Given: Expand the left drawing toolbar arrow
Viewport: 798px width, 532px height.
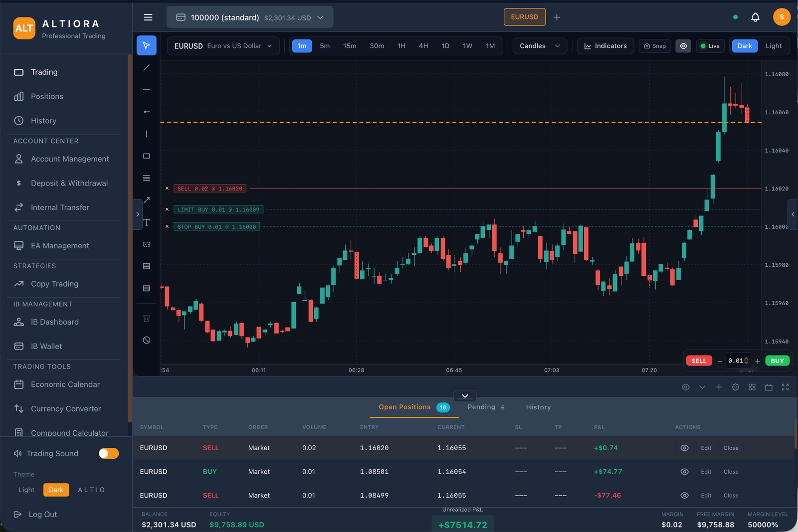Looking at the screenshot, I should [x=138, y=214].
